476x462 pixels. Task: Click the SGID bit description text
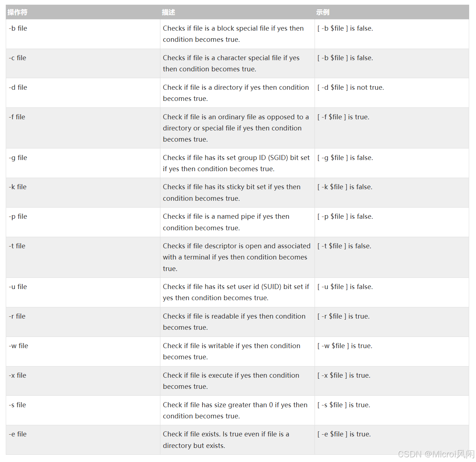(236, 163)
